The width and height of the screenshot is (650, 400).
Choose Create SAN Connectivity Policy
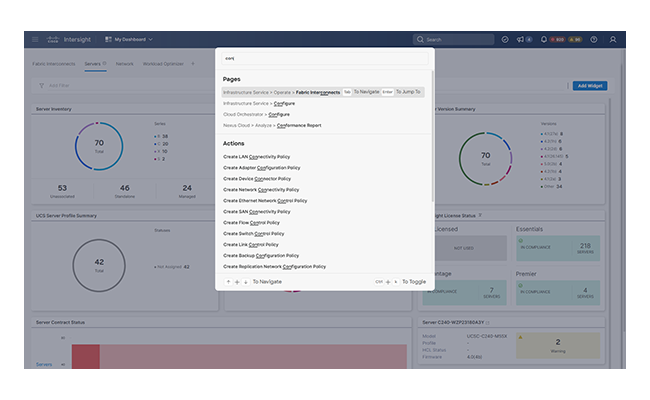click(257, 212)
